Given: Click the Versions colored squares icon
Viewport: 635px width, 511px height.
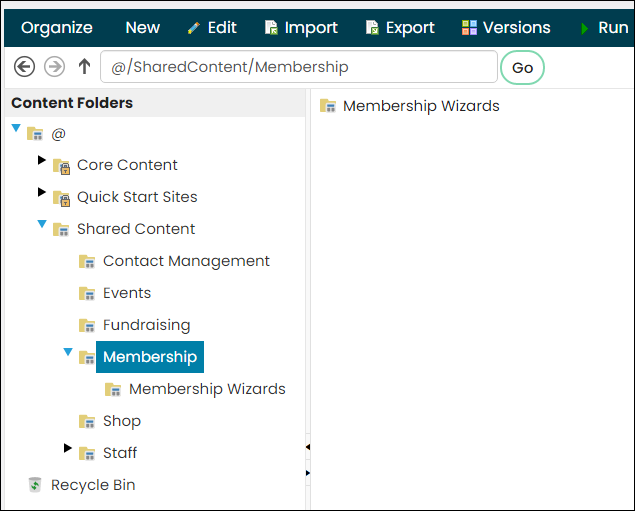Looking at the screenshot, I should click(469, 28).
